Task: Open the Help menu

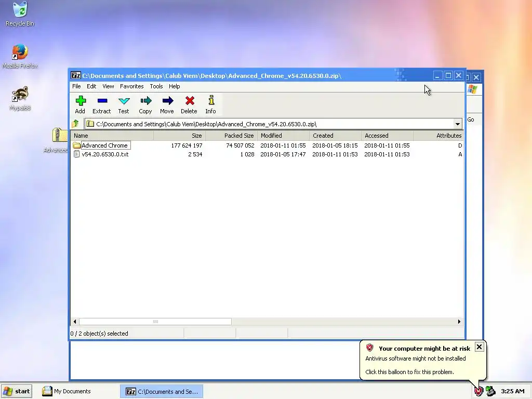Action: click(175, 86)
